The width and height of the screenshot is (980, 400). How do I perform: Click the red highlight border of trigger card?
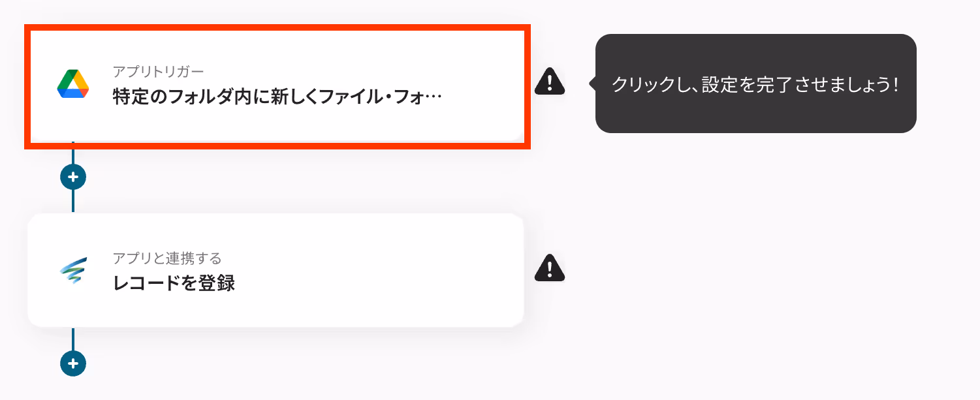277,27
